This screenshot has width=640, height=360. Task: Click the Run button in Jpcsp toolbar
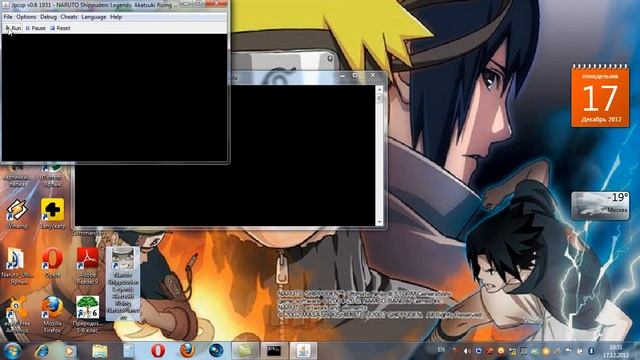point(13,28)
